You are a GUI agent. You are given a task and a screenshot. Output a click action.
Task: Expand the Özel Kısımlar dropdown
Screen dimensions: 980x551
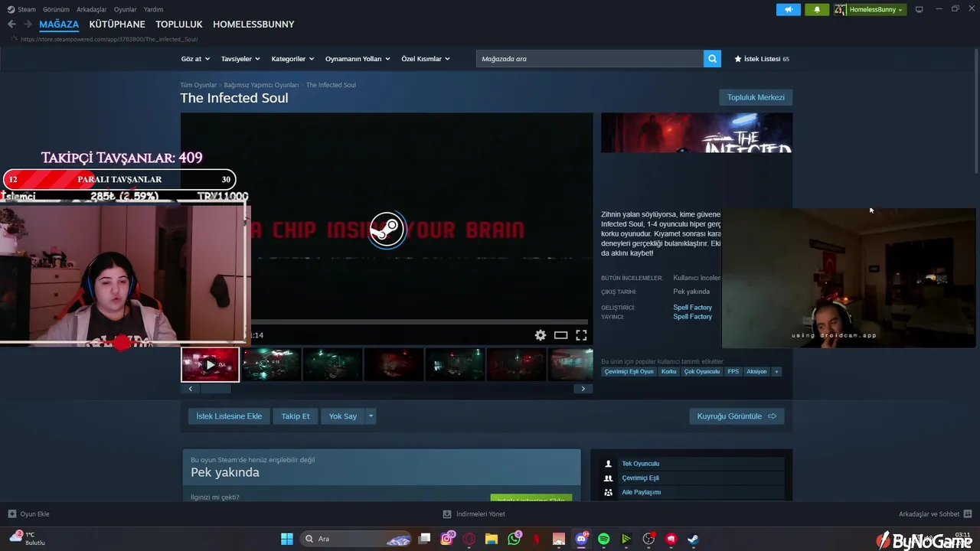pos(426,59)
